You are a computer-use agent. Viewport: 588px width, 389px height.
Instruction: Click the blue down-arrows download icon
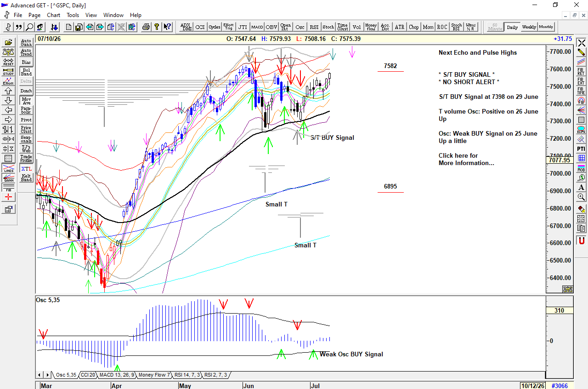(54, 27)
